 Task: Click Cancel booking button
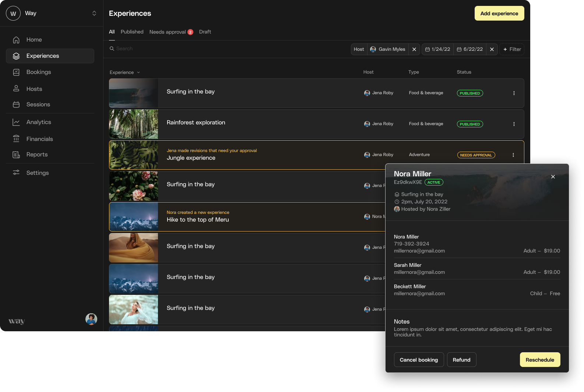[x=419, y=360]
